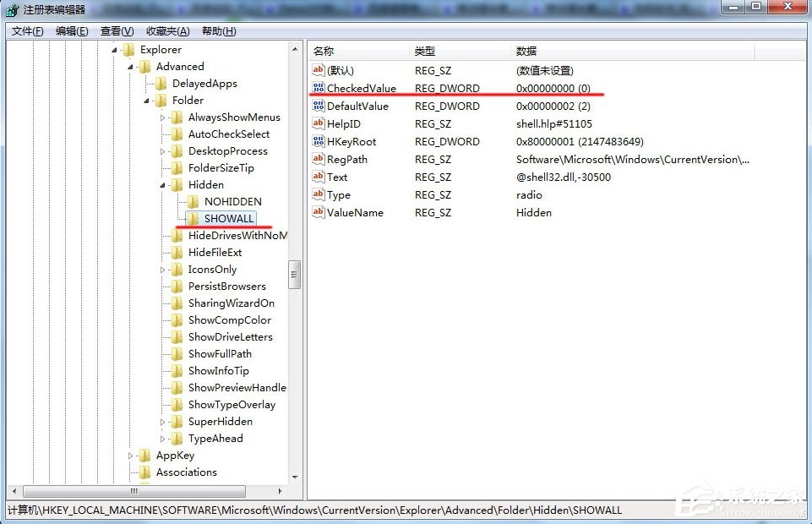Click the folder icon of DelayedApps
Image resolution: width=812 pixels, height=524 pixels.
[161, 83]
